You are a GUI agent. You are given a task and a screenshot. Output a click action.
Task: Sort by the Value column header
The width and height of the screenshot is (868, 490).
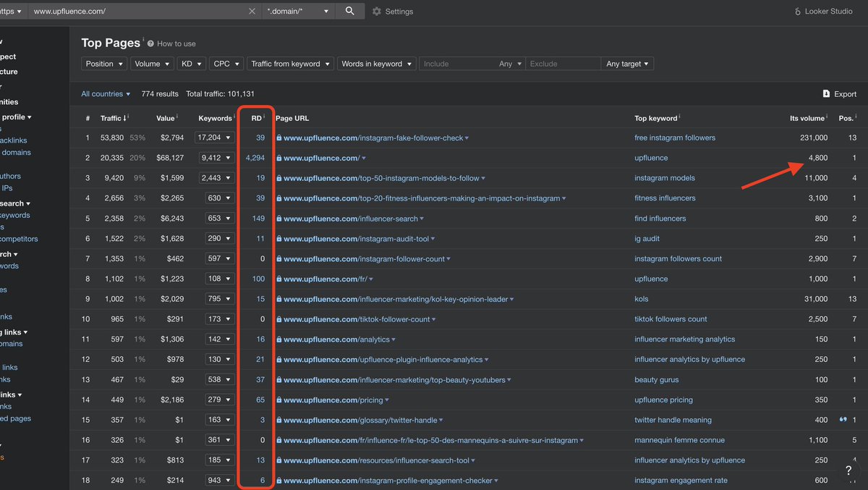166,118
